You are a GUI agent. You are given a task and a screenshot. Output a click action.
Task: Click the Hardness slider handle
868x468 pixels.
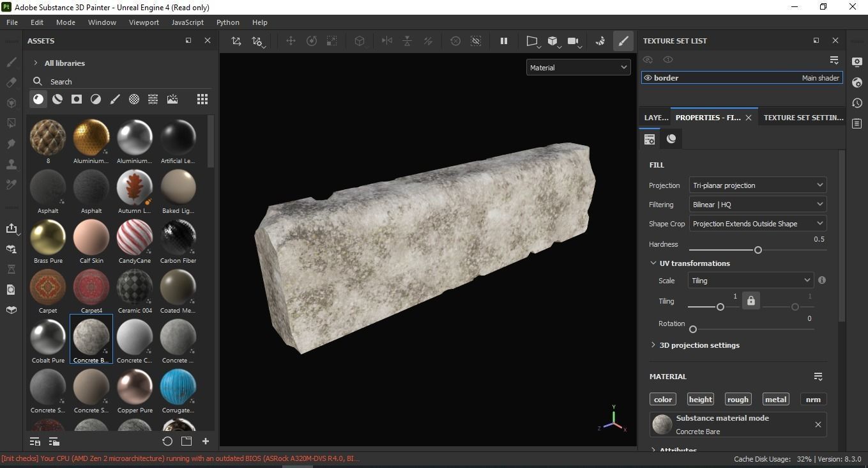pos(758,250)
